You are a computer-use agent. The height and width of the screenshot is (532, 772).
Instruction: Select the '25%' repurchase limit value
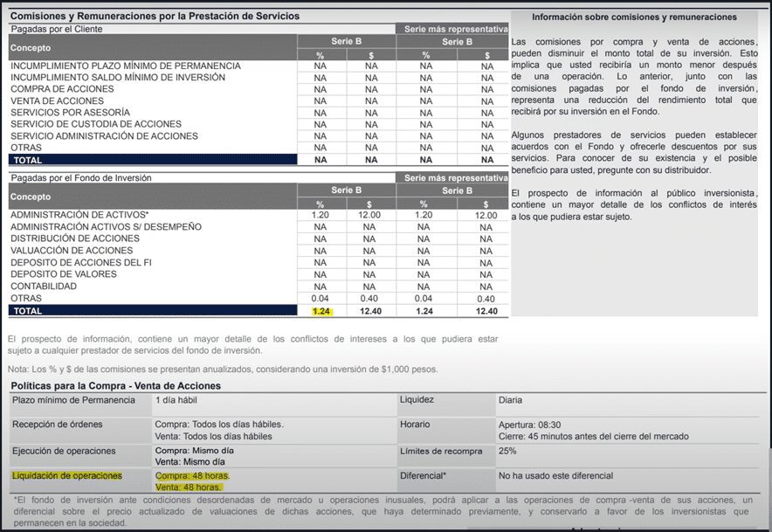[x=507, y=451]
